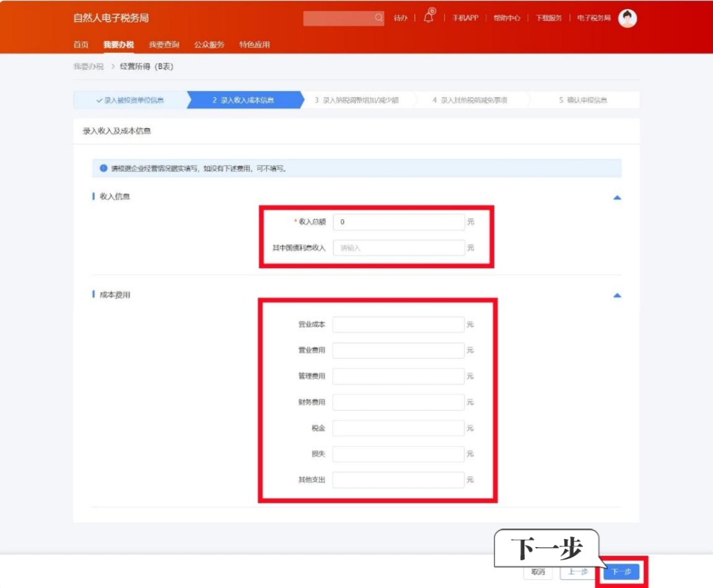Click the 取消 button
The height and width of the screenshot is (588, 713).
pos(538,572)
